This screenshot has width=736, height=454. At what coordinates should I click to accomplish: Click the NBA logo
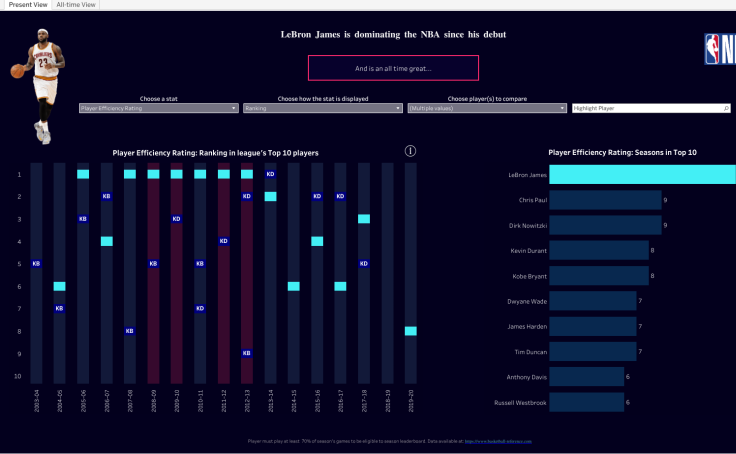tap(720, 49)
